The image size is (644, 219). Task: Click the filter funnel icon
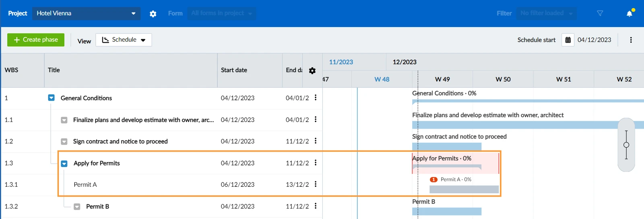coord(600,13)
